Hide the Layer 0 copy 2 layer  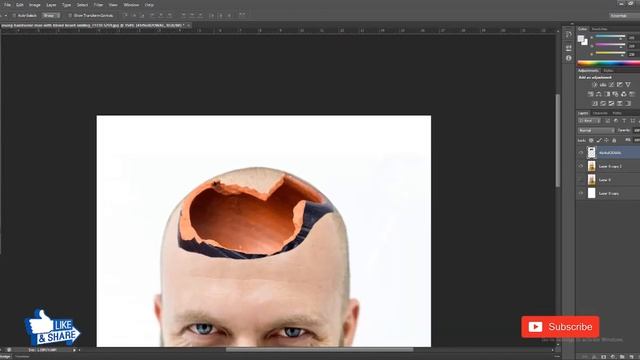coord(581,166)
